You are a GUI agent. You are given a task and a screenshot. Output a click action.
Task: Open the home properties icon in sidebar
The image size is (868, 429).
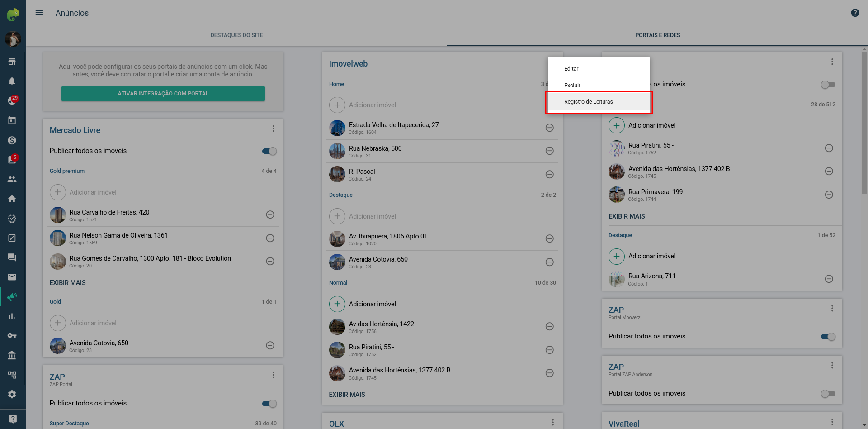tap(12, 199)
